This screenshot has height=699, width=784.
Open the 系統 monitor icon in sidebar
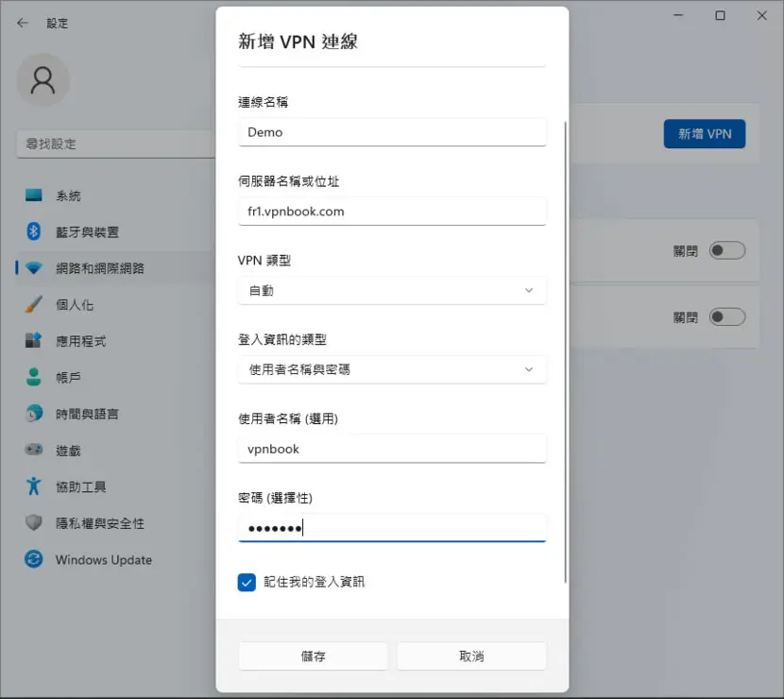point(33,195)
